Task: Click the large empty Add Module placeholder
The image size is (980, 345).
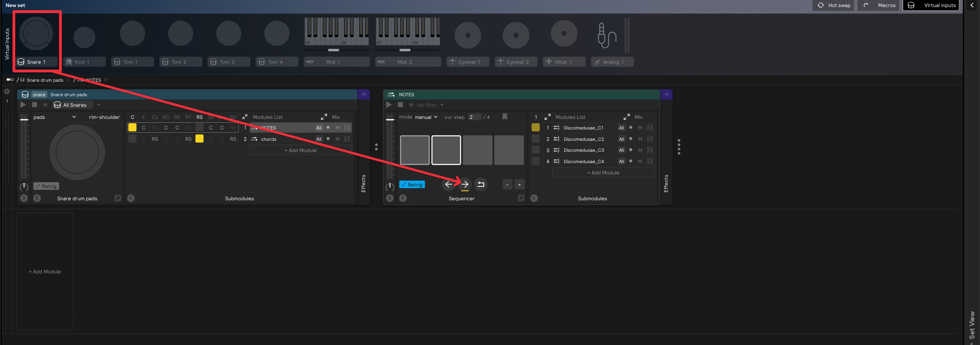Action: pos(45,271)
